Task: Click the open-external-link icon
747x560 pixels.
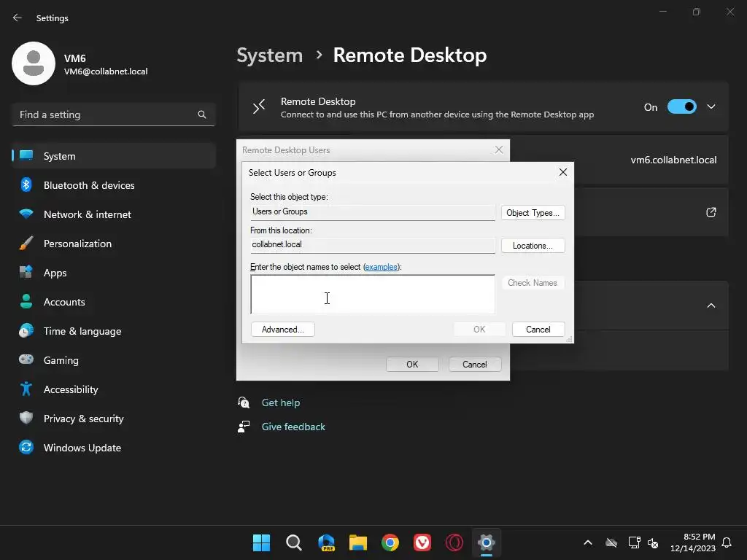Action: [x=711, y=212]
